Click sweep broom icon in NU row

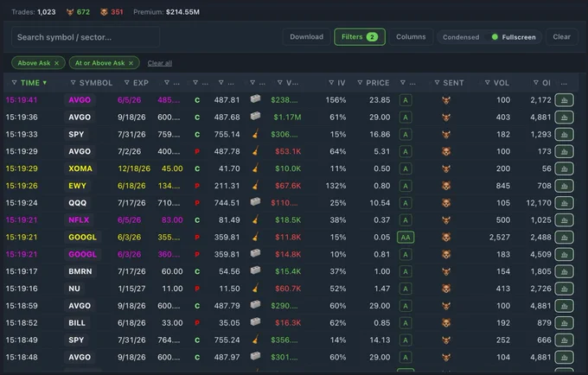(255, 288)
